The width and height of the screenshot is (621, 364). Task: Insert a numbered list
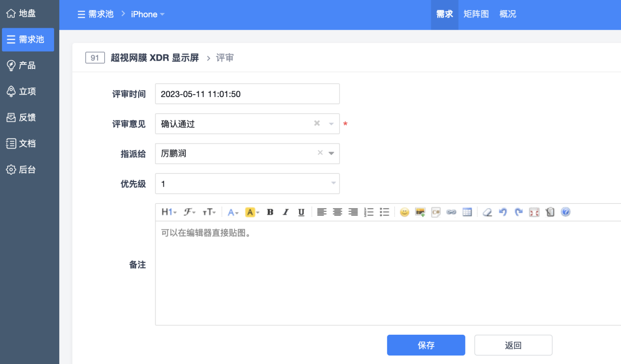369,212
